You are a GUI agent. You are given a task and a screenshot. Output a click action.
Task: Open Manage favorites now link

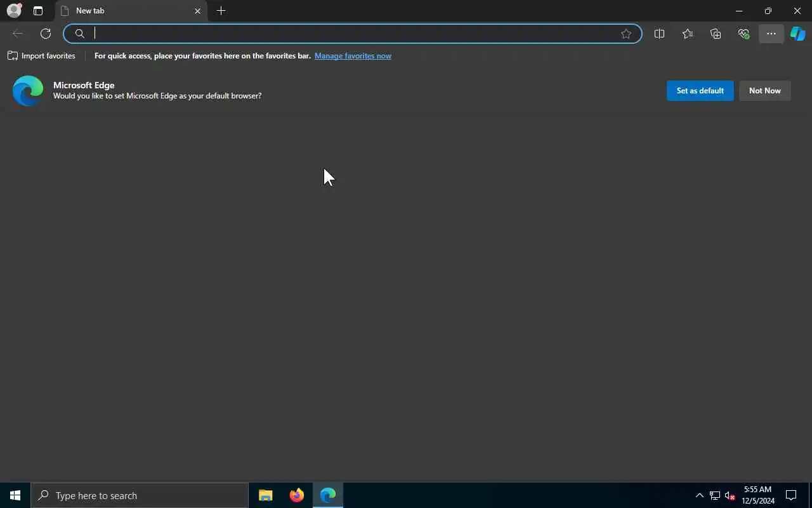click(x=353, y=56)
